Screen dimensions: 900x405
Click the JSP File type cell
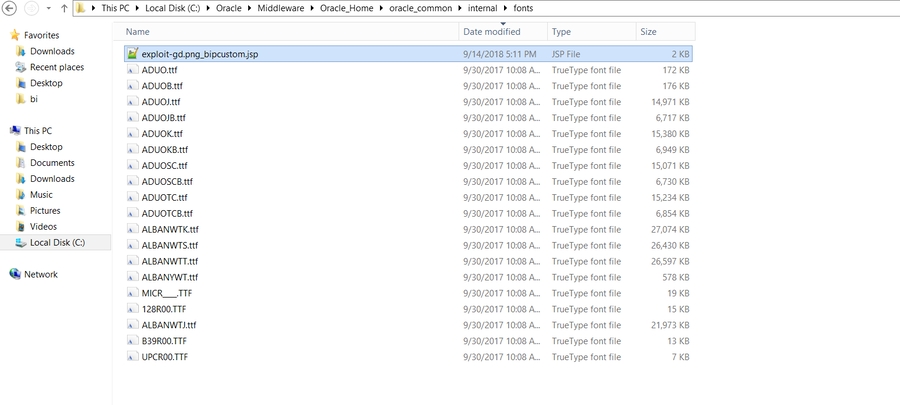566,54
